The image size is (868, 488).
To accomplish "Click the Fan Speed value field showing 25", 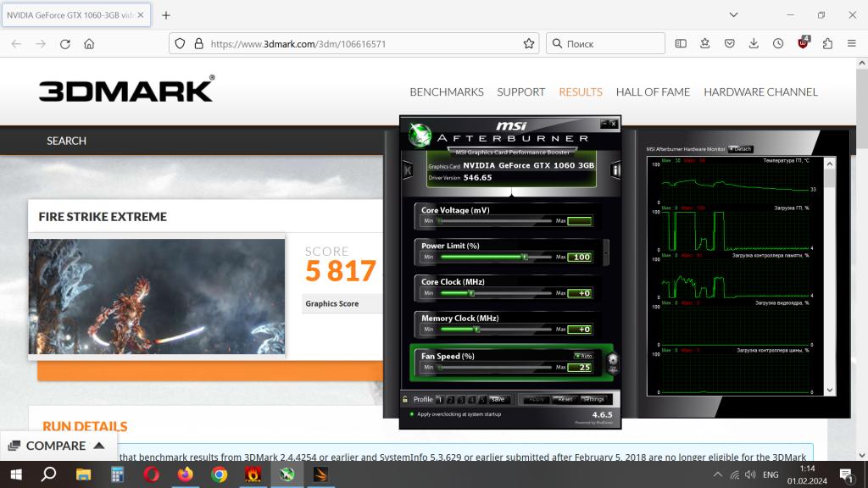I will [x=580, y=368].
